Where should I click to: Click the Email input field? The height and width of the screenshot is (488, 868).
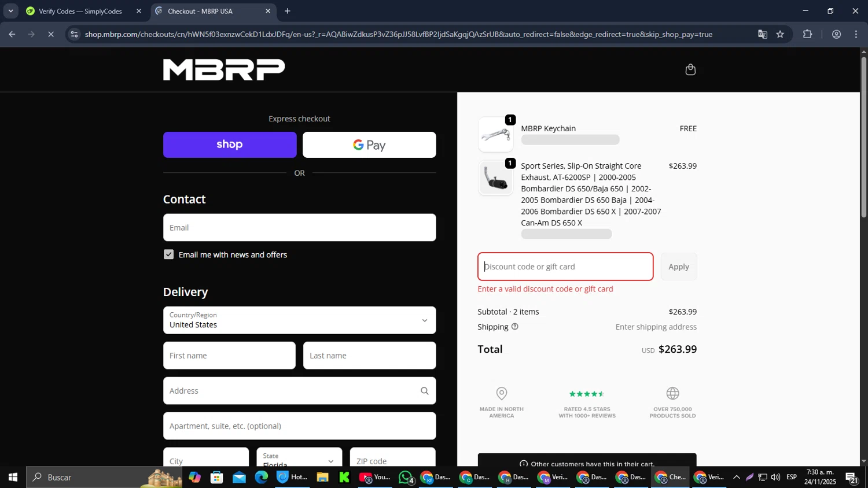point(299,228)
